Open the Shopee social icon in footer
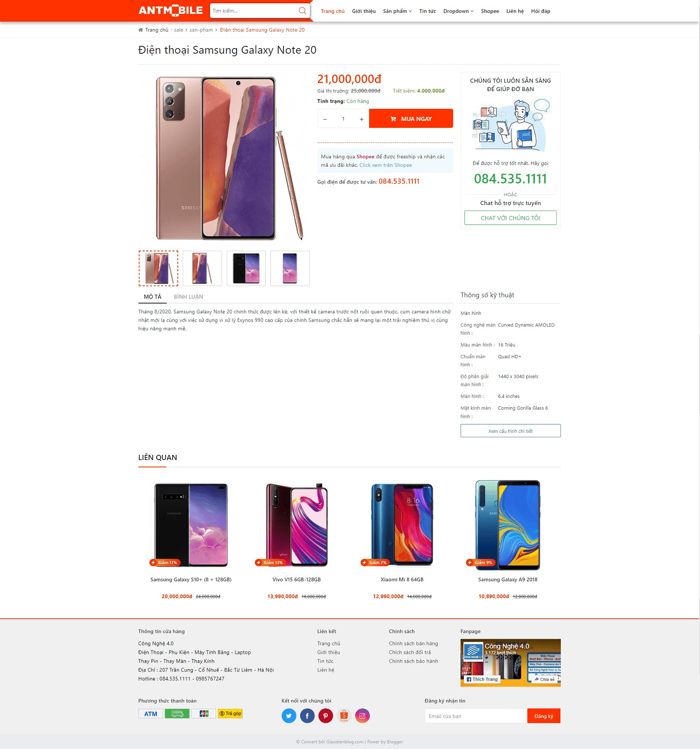 (x=344, y=716)
